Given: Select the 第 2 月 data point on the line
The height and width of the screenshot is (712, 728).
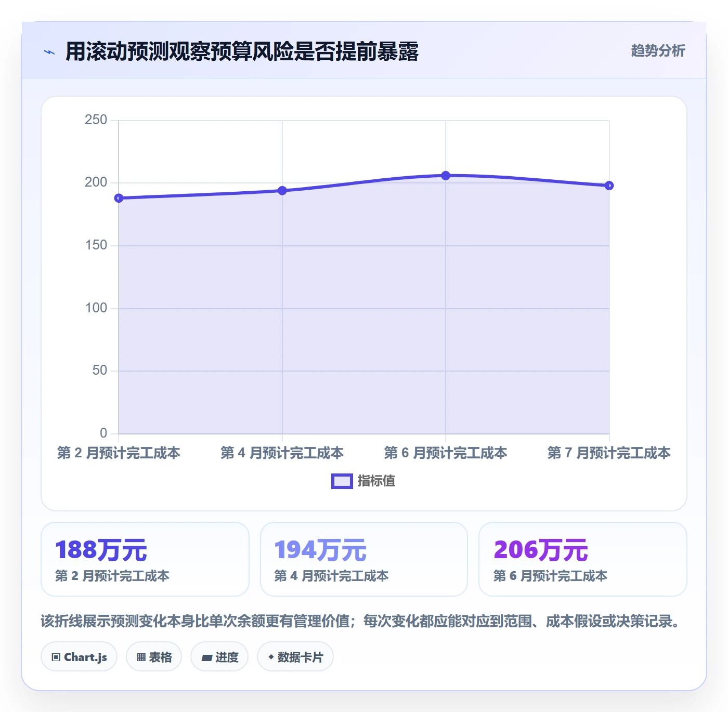Looking at the screenshot, I should pyautogui.click(x=119, y=198).
